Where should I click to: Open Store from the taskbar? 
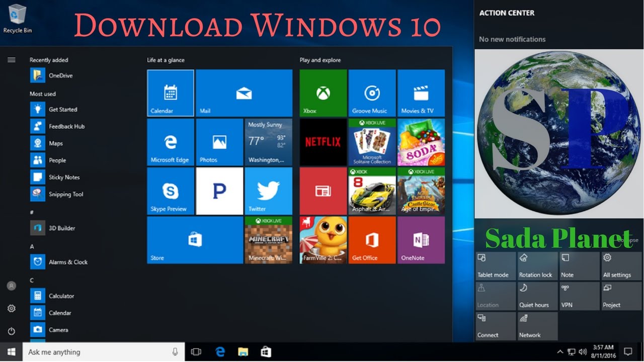coord(266,352)
